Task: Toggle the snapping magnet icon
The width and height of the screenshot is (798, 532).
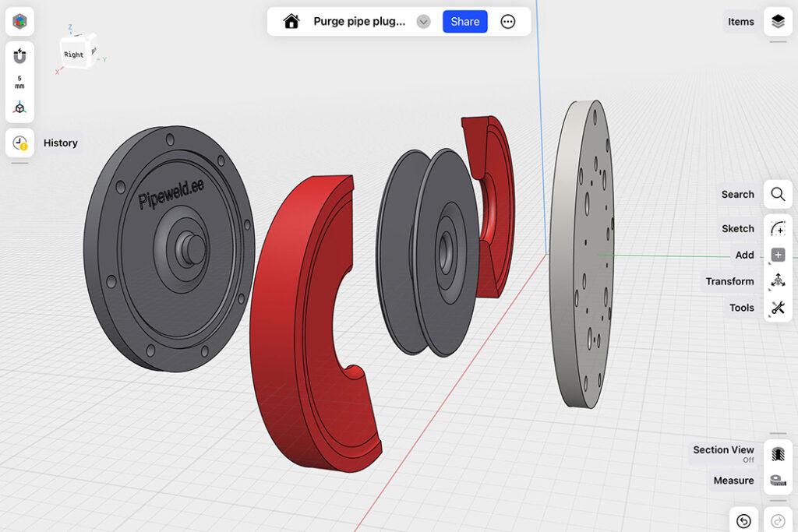Action: point(19,56)
